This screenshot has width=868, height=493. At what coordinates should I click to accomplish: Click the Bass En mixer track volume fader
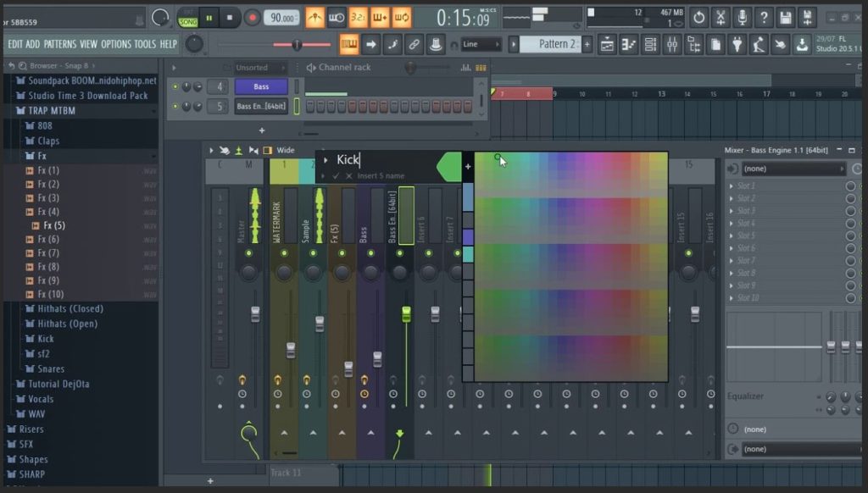tap(406, 313)
